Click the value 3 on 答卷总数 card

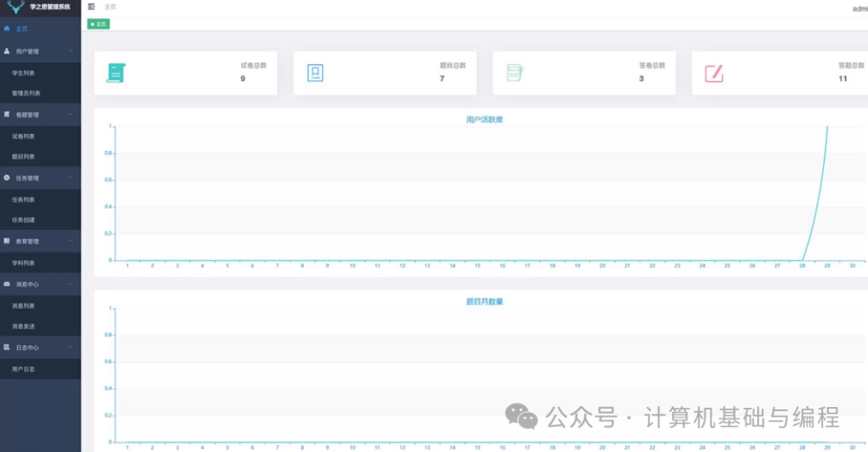click(641, 79)
